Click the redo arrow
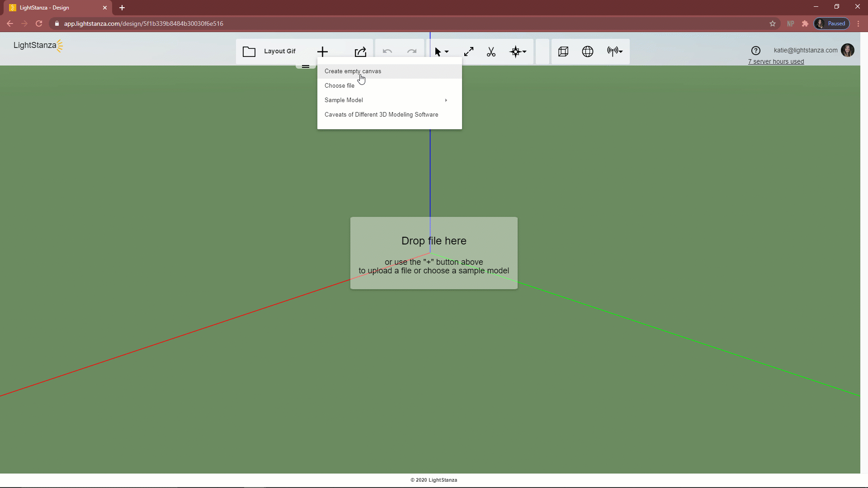 tap(411, 52)
